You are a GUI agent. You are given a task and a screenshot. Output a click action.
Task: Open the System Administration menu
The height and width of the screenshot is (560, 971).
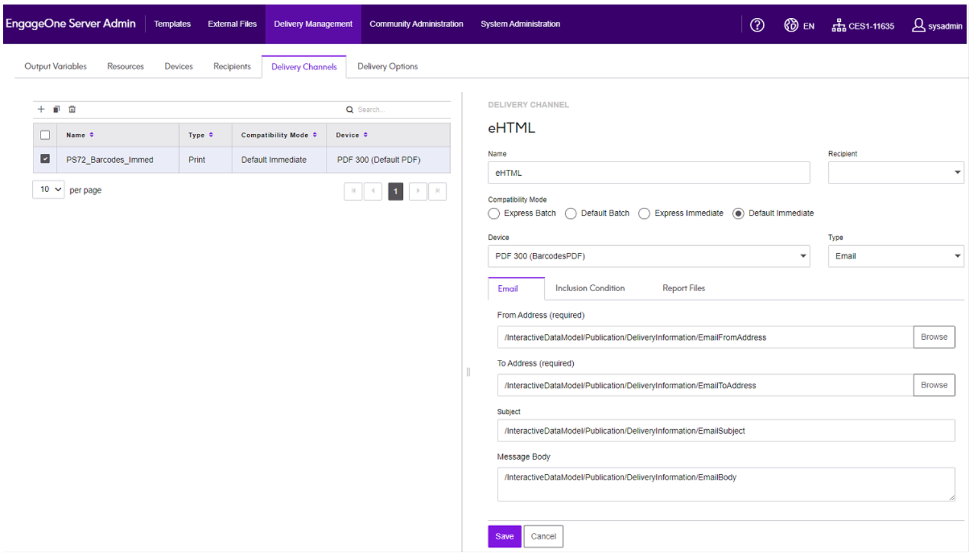point(520,24)
